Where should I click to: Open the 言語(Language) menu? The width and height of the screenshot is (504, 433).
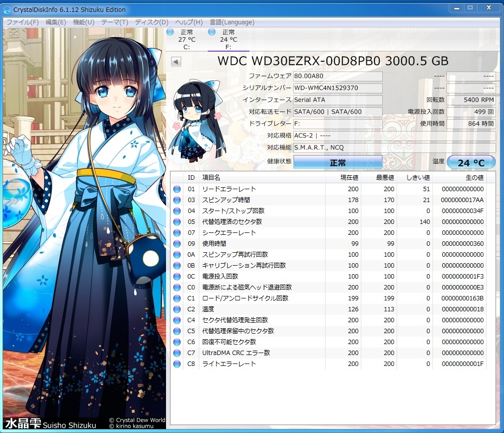tap(232, 22)
